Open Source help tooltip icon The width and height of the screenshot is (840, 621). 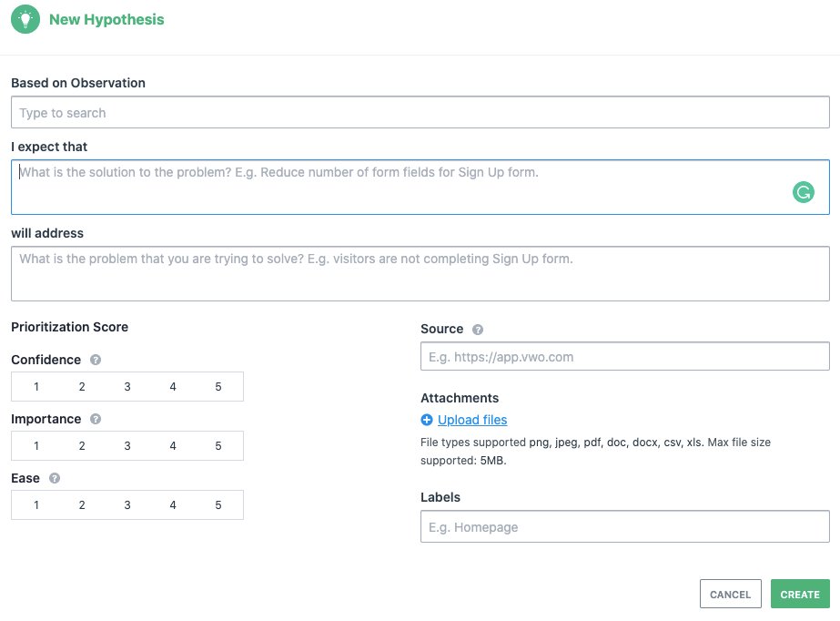pos(478,330)
